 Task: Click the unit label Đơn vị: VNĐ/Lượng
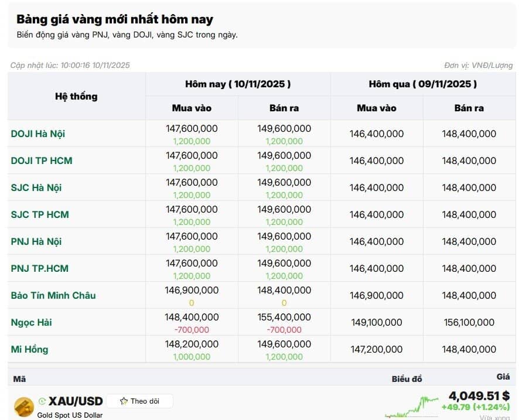[x=478, y=66]
